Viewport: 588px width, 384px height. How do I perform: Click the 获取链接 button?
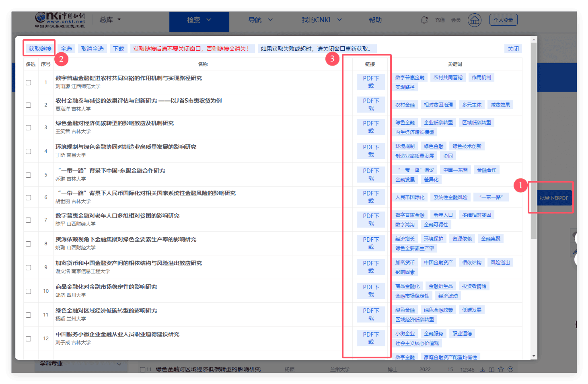point(40,49)
